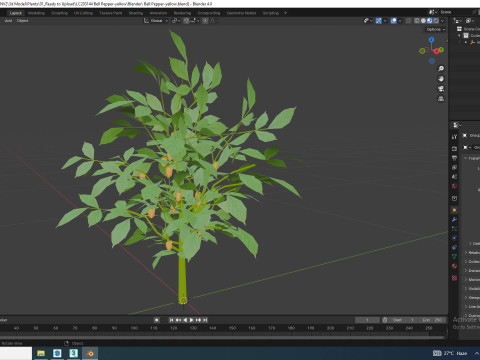This screenshot has width=480, height=360.
Task: Switch to material preview shading
Action: coord(430,21)
